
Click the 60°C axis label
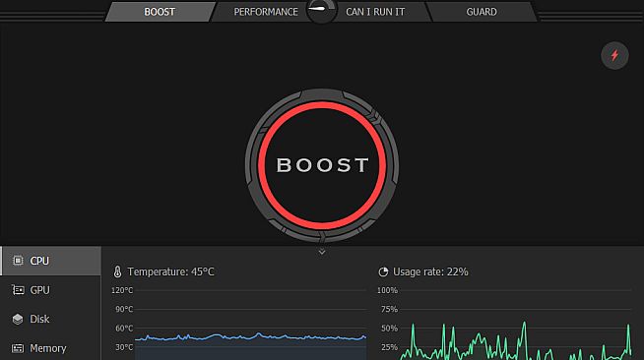click(124, 328)
